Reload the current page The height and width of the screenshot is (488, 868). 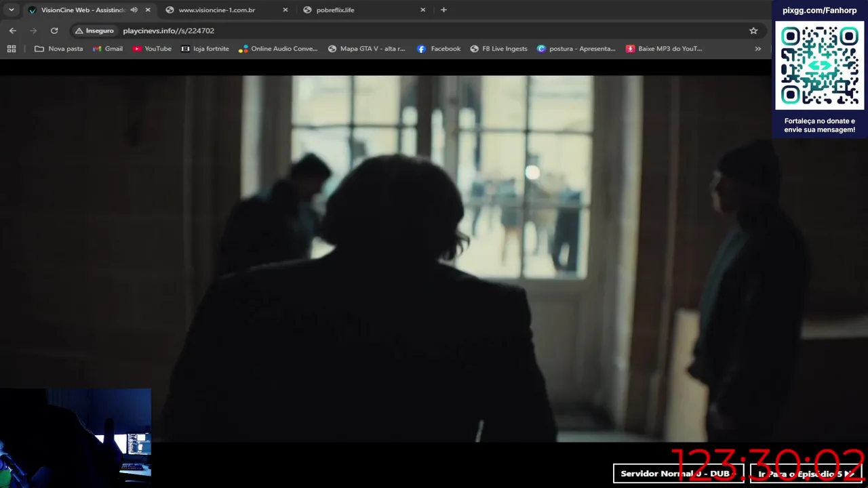click(54, 30)
